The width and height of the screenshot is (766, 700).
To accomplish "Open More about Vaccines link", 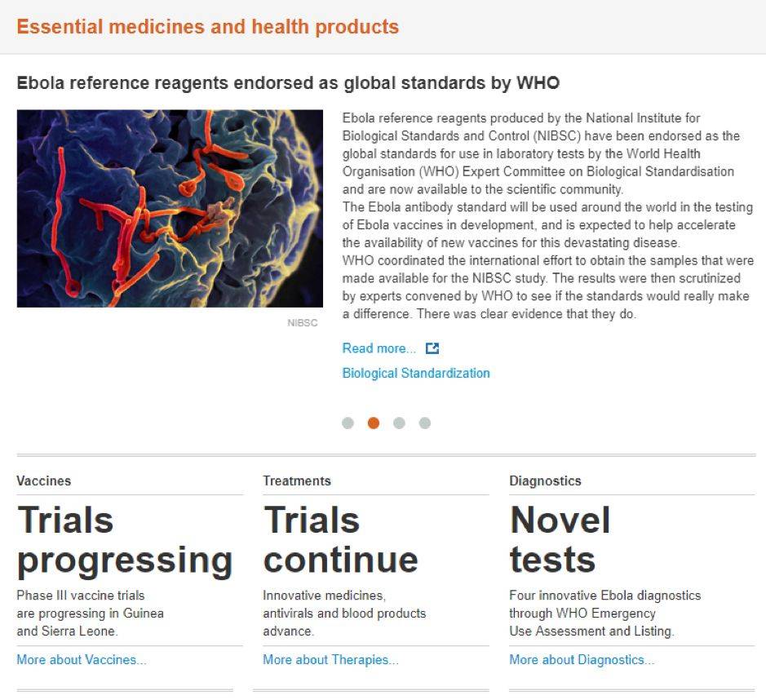I will 82,659.
